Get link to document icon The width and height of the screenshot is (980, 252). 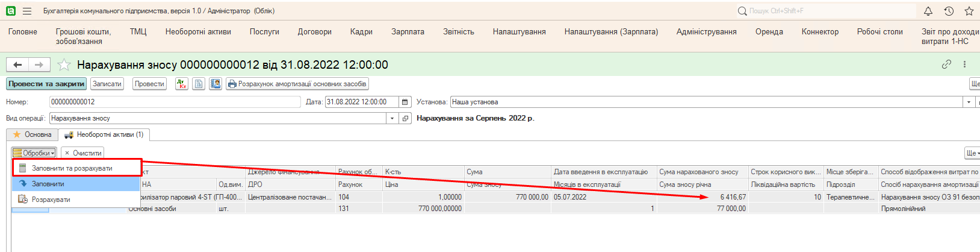coord(946,64)
